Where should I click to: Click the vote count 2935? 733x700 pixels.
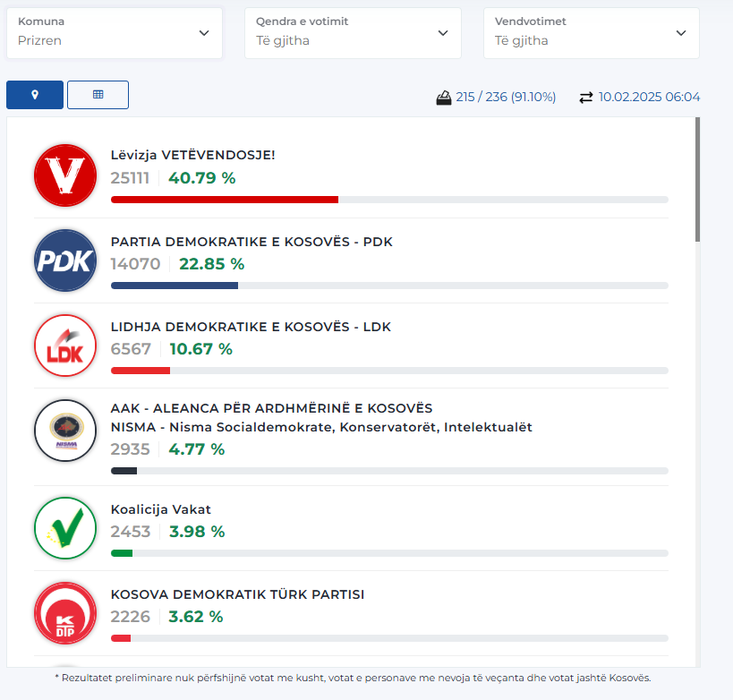131,449
